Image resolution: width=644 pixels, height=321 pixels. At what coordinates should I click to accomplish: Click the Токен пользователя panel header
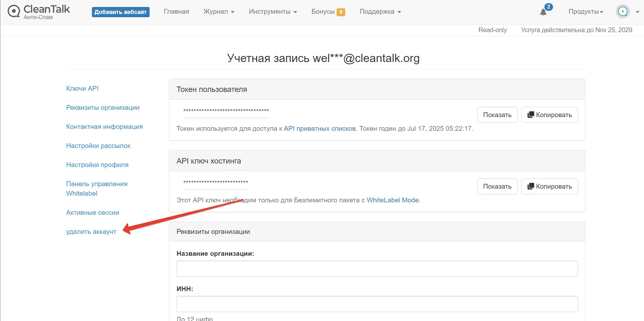(377, 89)
